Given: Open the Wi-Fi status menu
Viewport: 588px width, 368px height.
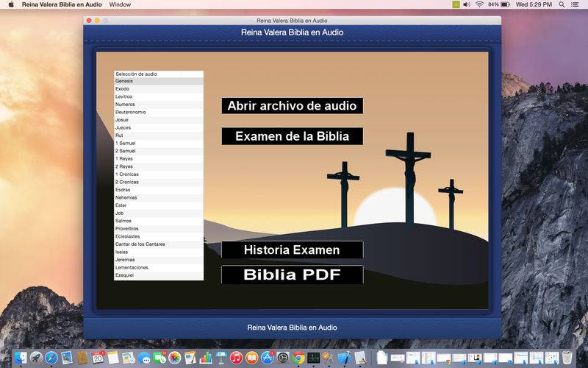Looking at the screenshot, I should (x=479, y=4).
